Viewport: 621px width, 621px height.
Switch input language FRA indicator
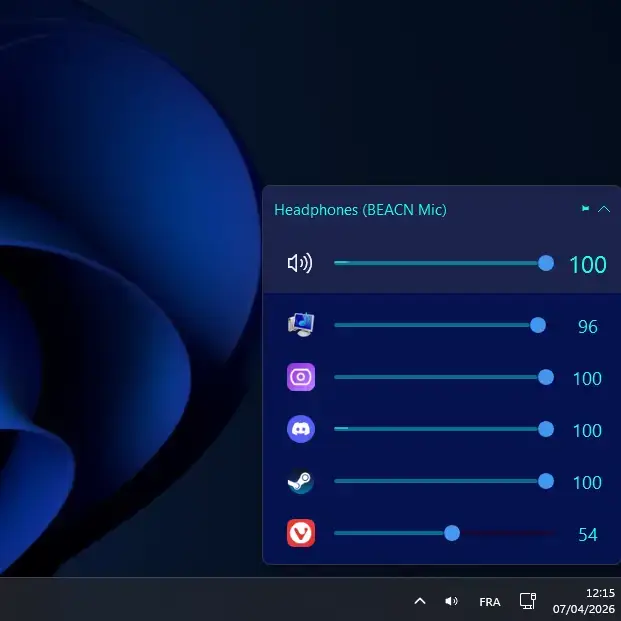490,602
